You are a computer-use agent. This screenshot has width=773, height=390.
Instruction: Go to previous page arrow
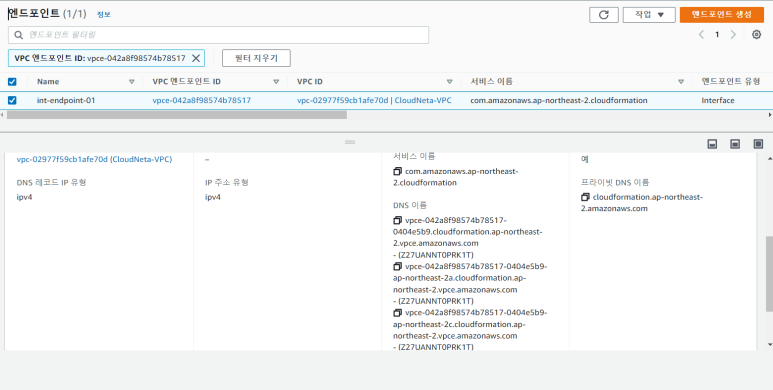(x=701, y=35)
